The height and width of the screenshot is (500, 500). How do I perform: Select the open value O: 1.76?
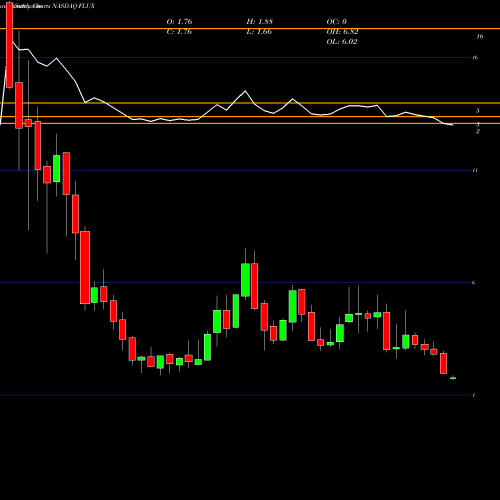pos(179,22)
